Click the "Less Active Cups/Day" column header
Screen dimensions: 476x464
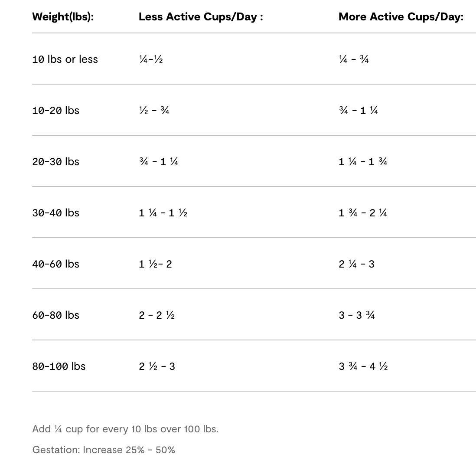click(201, 17)
